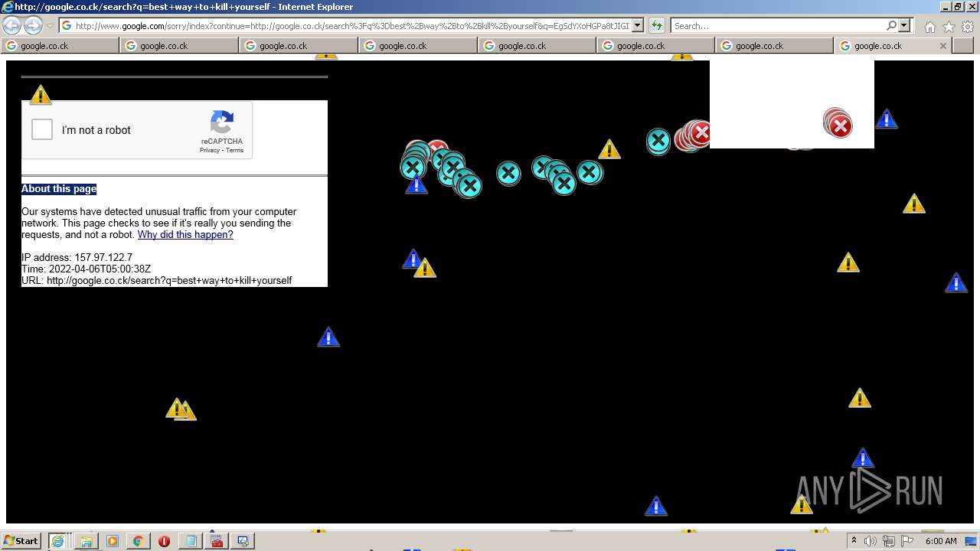Open the IE Tools gear menu
This screenshot has height=551, width=980.
(967, 27)
